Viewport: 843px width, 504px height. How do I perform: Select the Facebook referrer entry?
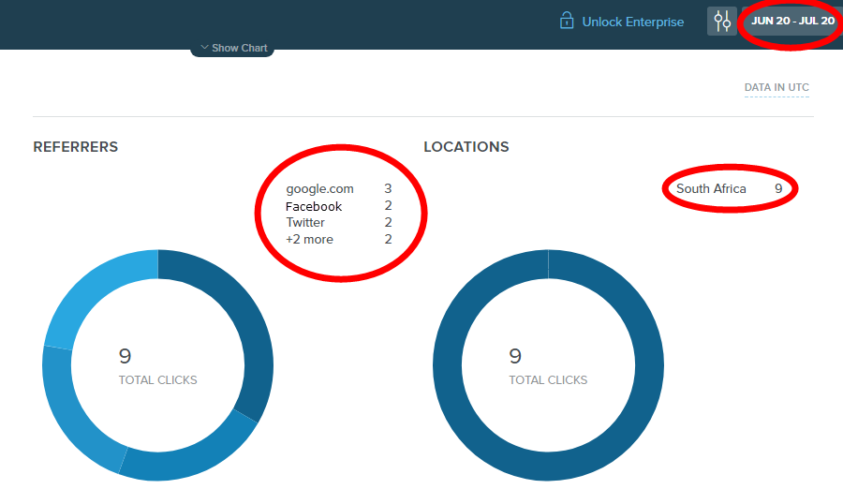(314, 206)
